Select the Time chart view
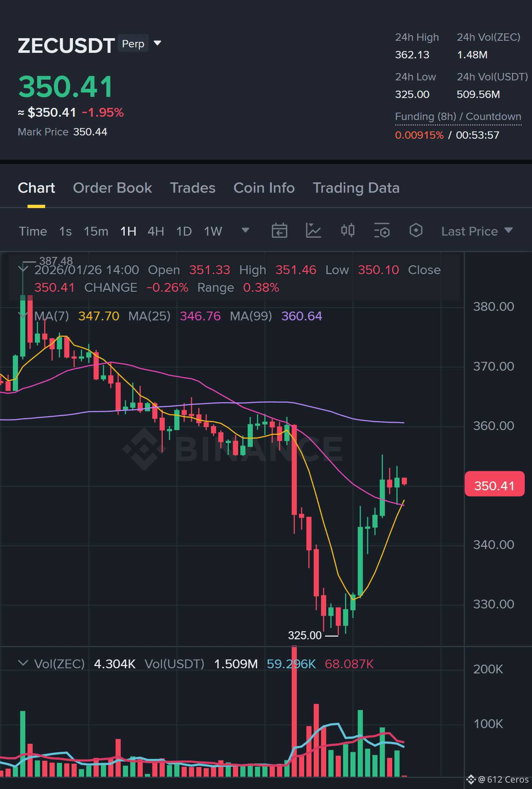Image resolution: width=532 pixels, height=789 pixels. coord(33,231)
